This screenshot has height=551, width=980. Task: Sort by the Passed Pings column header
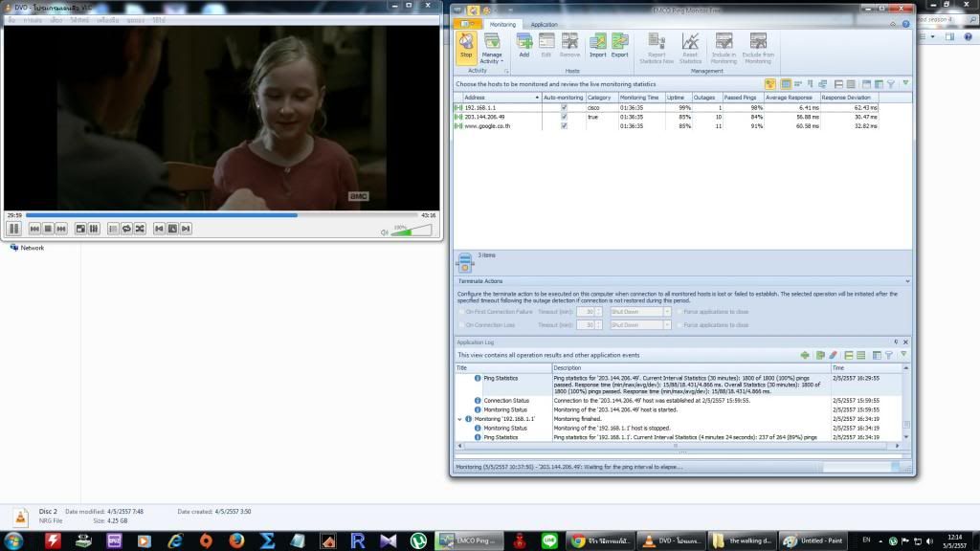click(742, 98)
